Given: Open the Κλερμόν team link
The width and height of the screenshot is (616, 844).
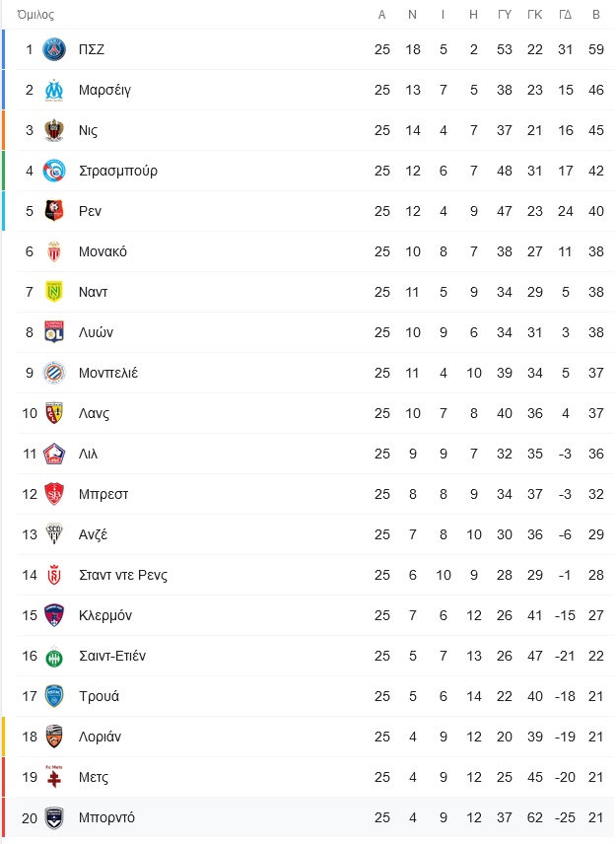Looking at the screenshot, I should click(105, 615).
